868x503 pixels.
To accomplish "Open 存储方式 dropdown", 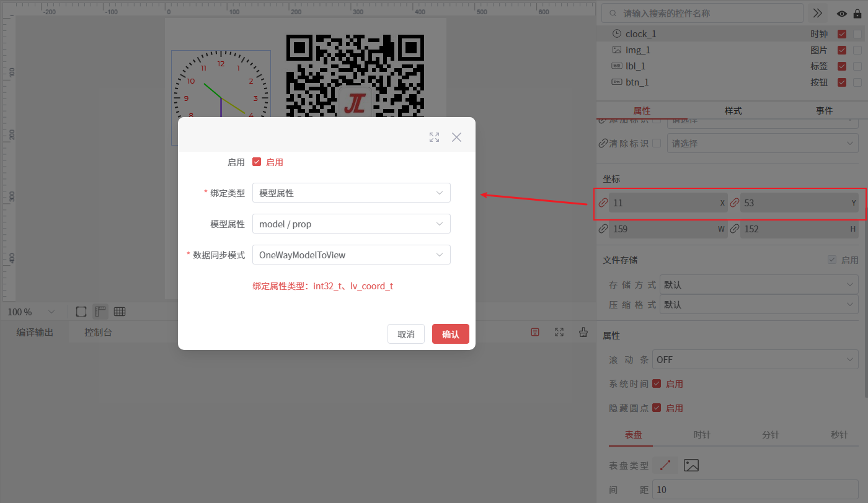I will (759, 285).
